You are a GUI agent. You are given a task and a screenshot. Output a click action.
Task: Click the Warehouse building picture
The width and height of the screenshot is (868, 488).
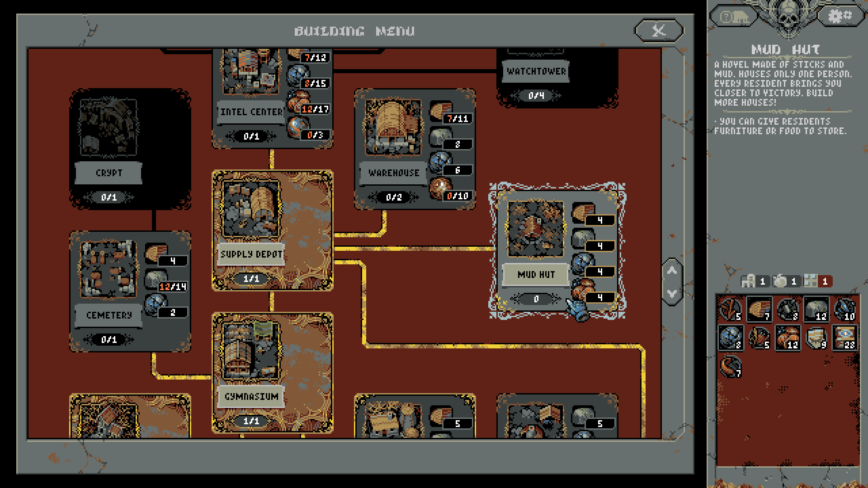pos(393,128)
